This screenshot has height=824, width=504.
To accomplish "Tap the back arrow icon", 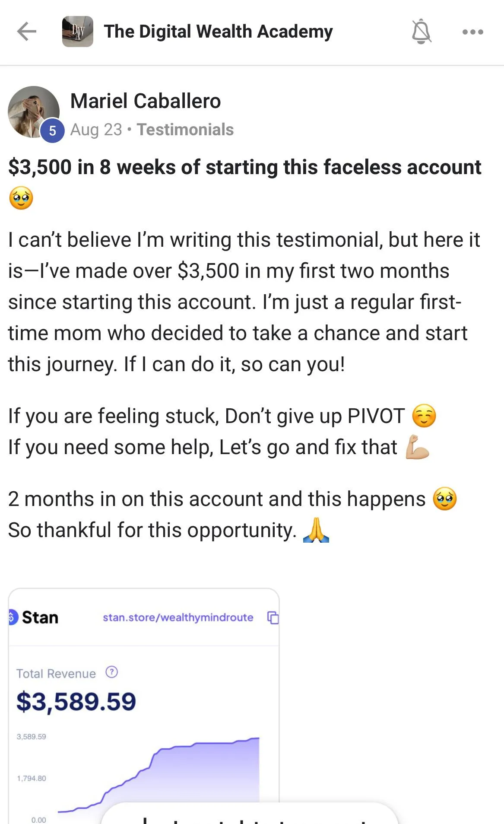I will [x=26, y=32].
